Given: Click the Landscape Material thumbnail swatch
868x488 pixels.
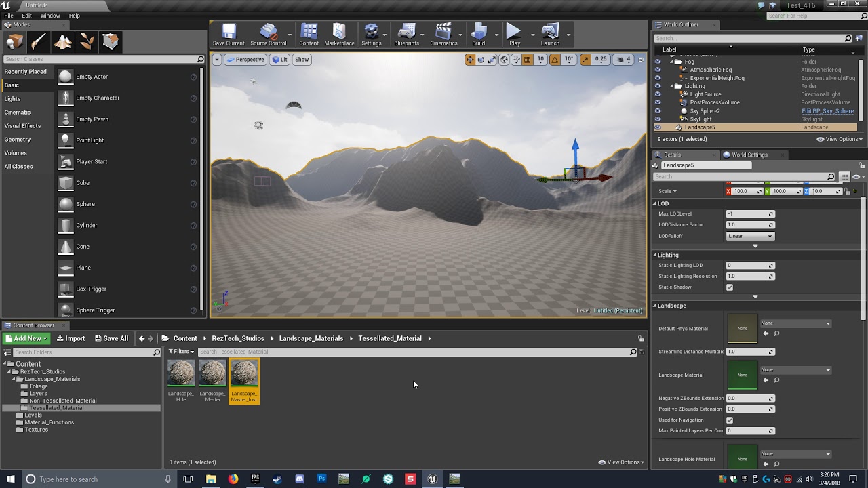Looking at the screenshot, I should (x=743, y=375).
